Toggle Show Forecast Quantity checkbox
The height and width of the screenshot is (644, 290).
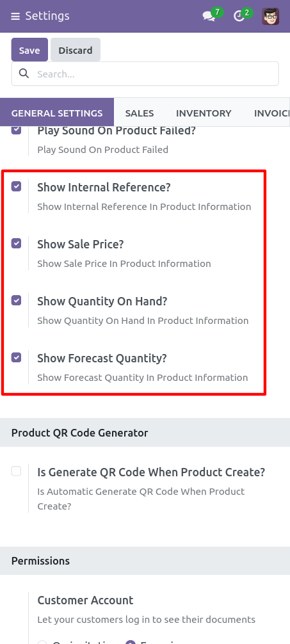[x=16, y=358]
